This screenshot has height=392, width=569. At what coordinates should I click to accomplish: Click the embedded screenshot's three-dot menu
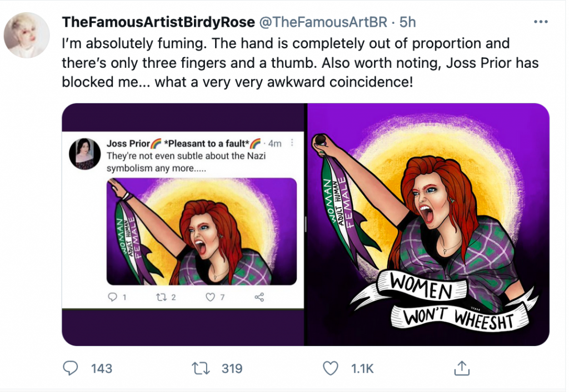tap(293, 143)
